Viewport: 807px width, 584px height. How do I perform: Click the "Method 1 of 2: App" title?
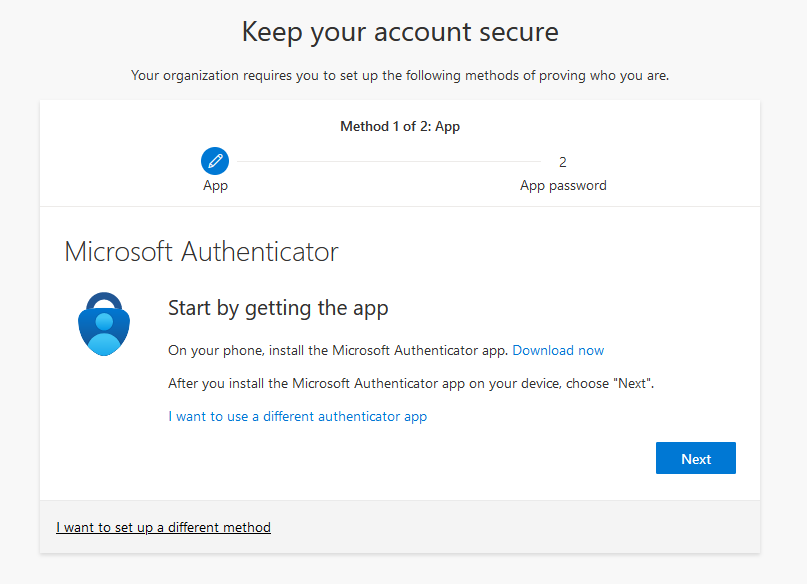click(x=400, y=127)
